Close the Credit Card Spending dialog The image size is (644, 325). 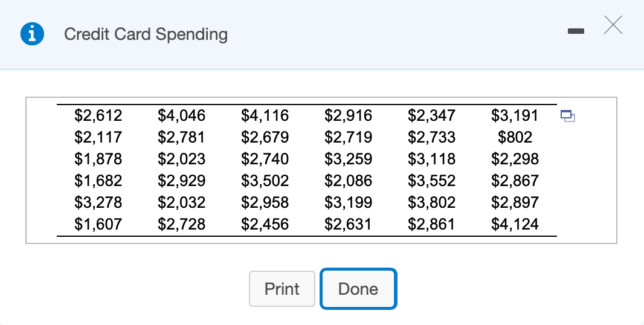pos(613,25)
